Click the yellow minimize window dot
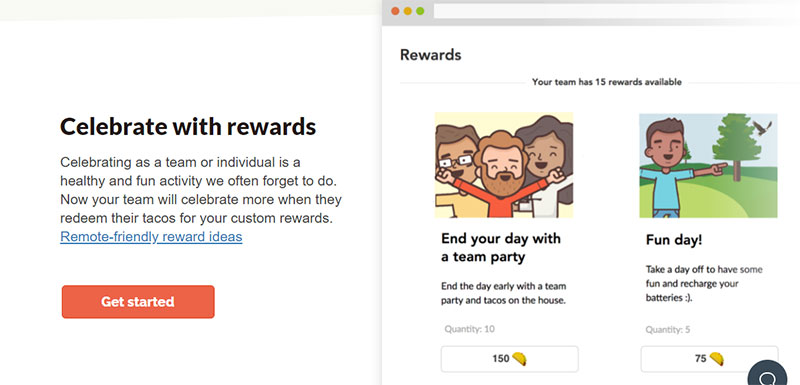Viewport: 800px width, 385px height. pos(408,11)
